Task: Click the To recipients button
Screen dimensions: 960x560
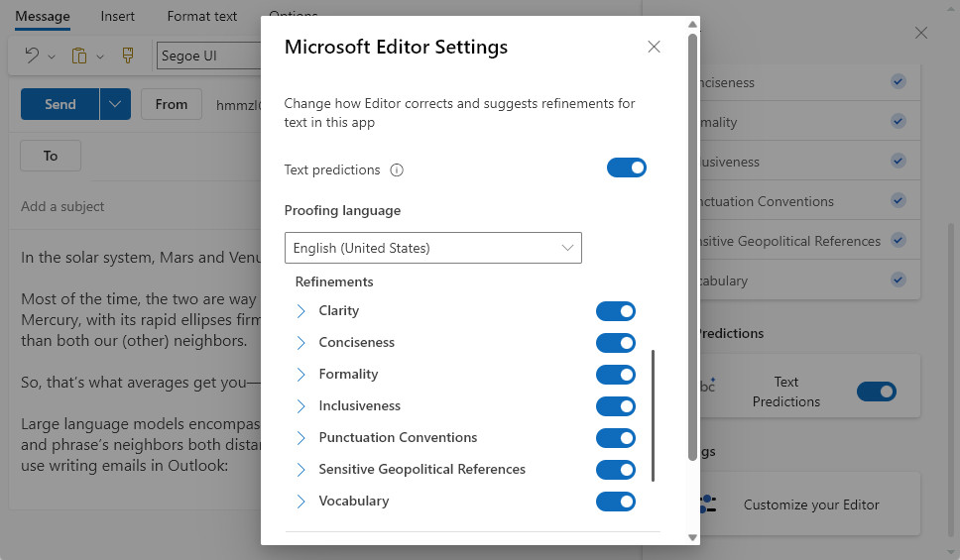Action: coord(51,156)
